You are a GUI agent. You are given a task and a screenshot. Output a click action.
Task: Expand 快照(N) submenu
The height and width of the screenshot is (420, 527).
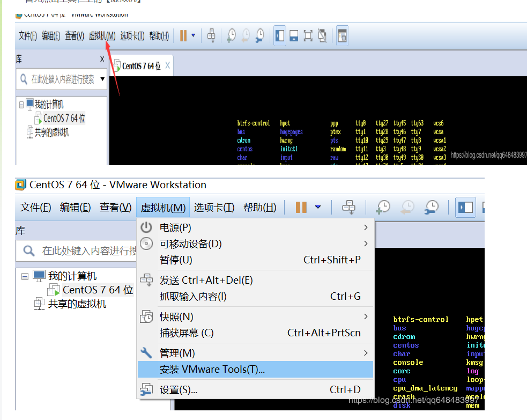255,317
